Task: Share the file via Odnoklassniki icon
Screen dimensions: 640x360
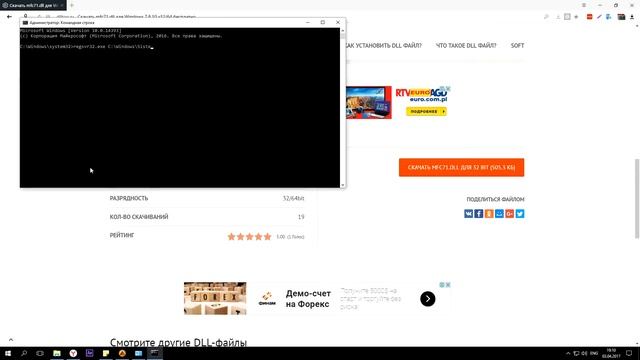Action: (x=489, y=213)
